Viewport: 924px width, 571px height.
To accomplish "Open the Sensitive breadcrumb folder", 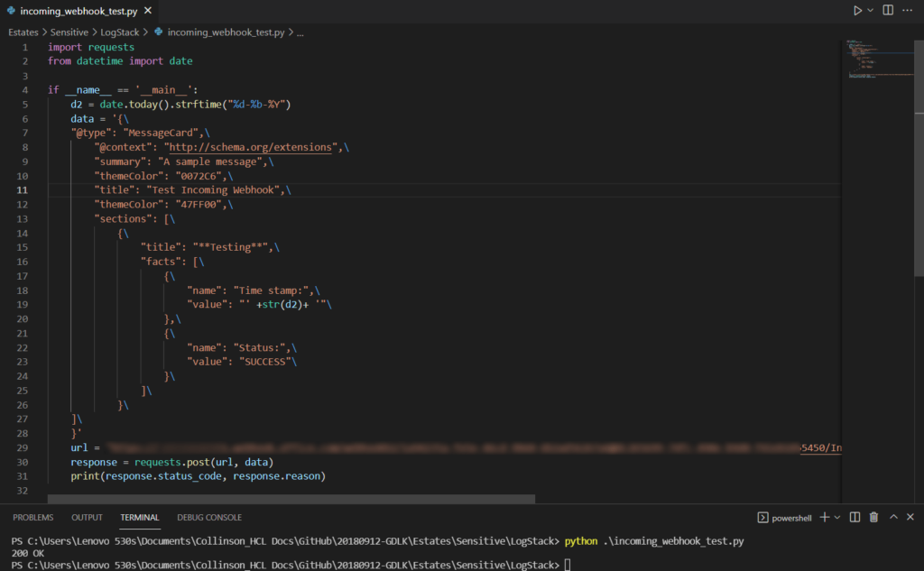I will pyautogui.click(x=69, y=32).
